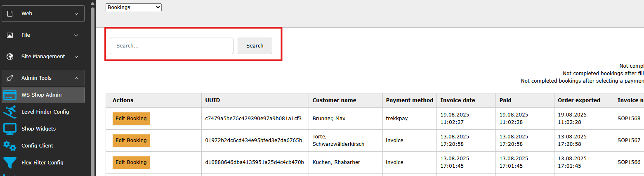Edit booking for Kuchen, Rhabarber
The width and height of the screenshot is (644, 176).
point(131,162)
